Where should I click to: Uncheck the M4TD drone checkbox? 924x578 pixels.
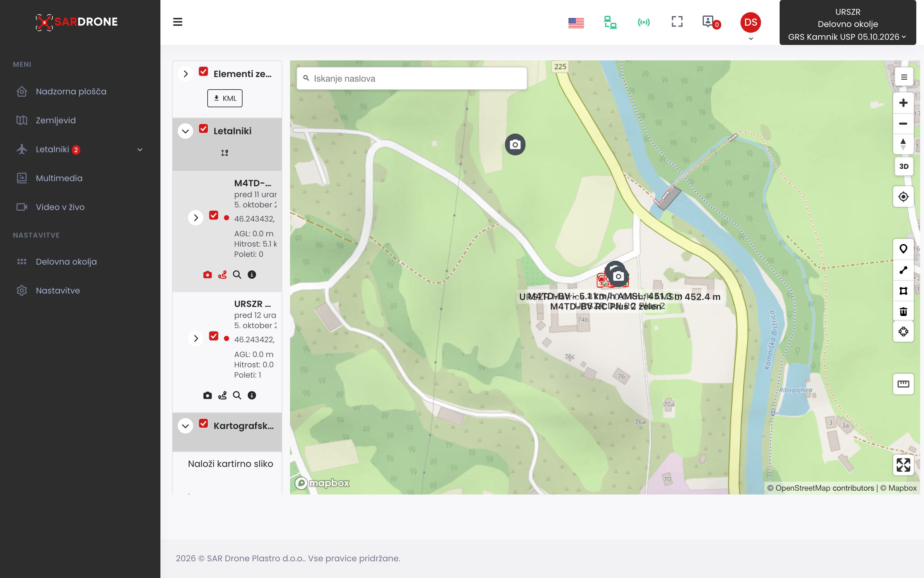coord(214,215)
